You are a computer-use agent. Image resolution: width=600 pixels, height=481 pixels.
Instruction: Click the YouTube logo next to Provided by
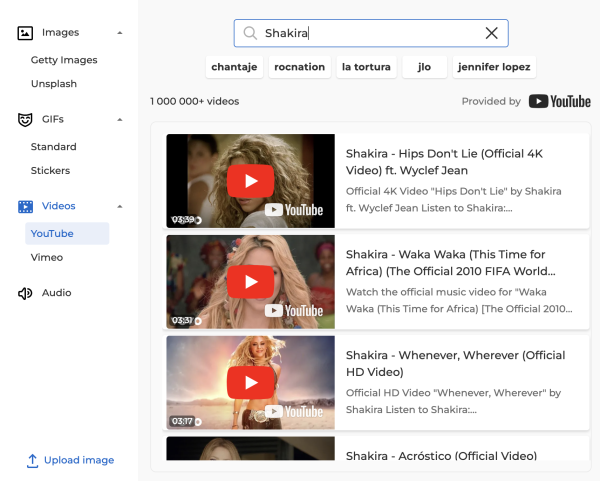click(x=559, y=101)
